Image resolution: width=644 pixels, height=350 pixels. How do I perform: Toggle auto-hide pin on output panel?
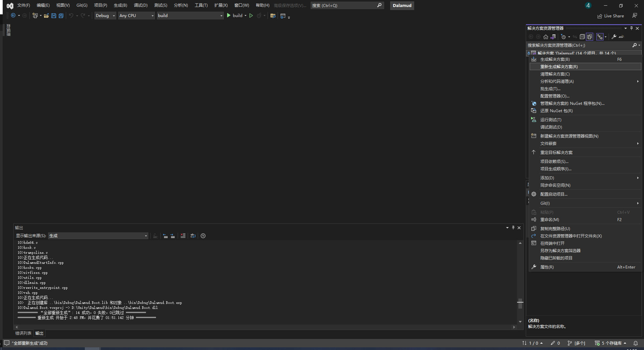click(513, 227)
